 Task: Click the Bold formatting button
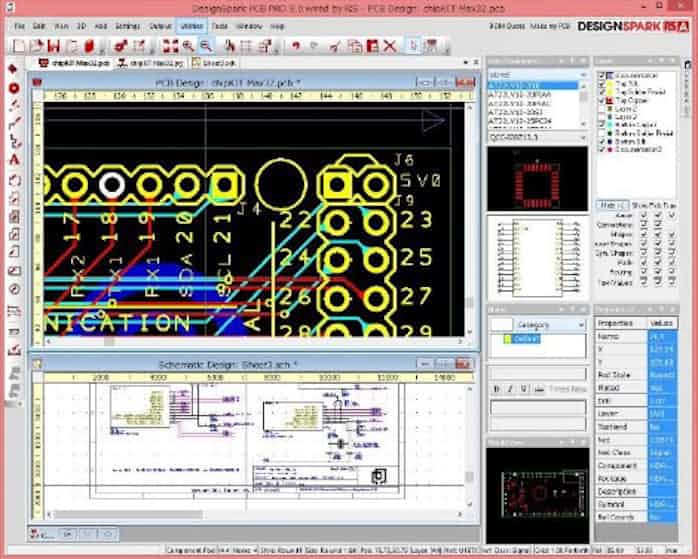point(497,388)
